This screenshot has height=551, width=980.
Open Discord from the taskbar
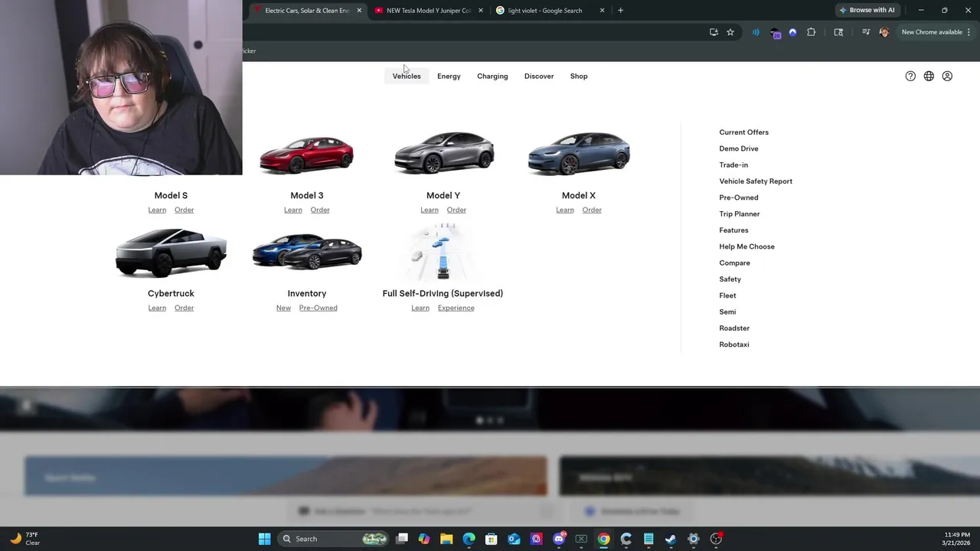pyautogui.click(x=559, y=539)
